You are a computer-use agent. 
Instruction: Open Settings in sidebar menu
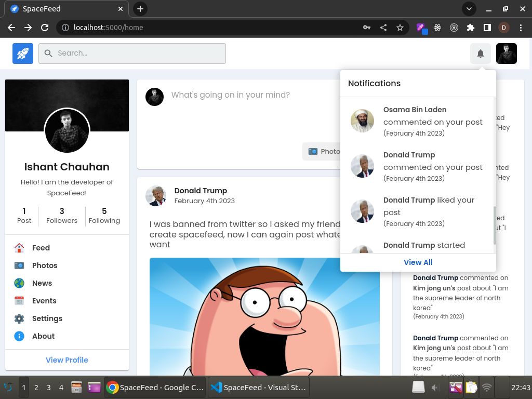coord(47,318)
